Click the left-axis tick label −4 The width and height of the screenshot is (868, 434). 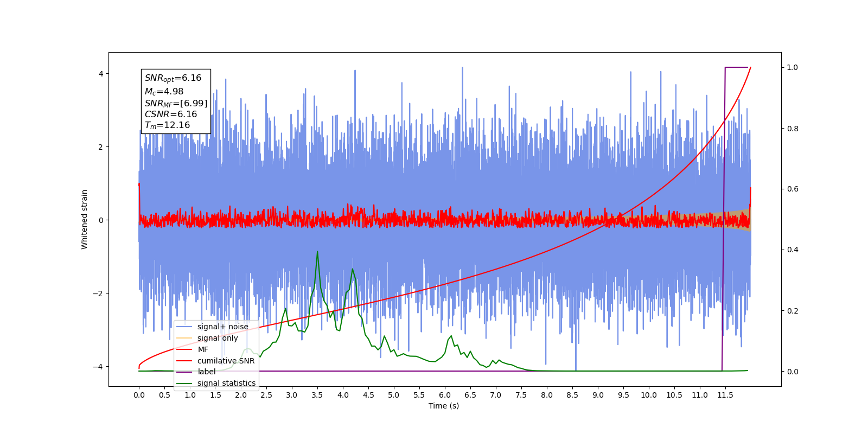[x=99, y=367]
